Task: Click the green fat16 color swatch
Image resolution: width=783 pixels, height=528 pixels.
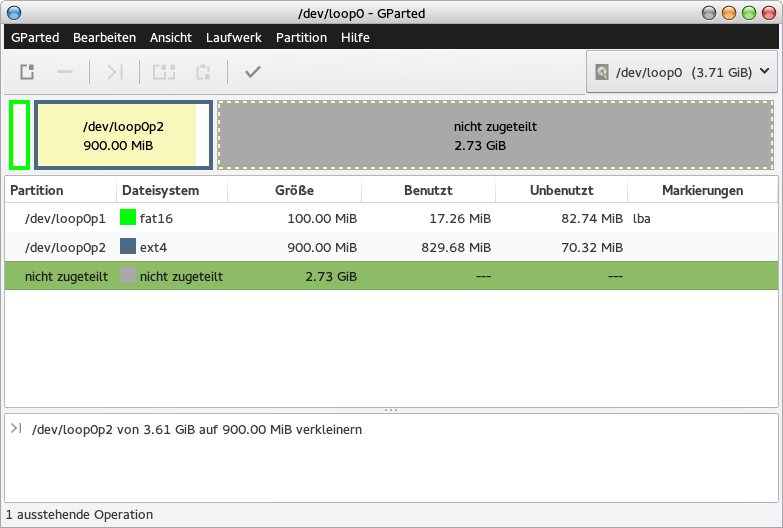Action: [x=128, y=217]
